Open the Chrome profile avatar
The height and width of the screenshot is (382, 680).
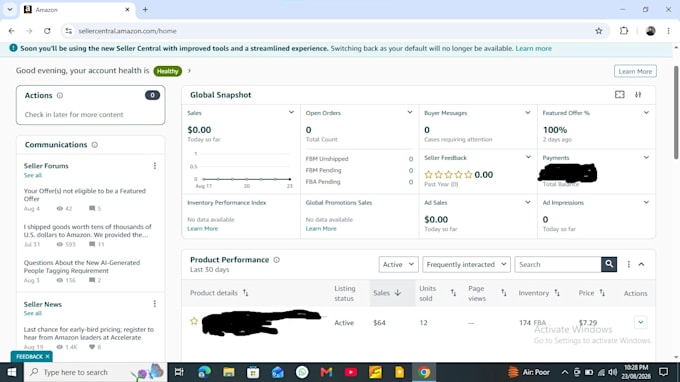point(651,31)
